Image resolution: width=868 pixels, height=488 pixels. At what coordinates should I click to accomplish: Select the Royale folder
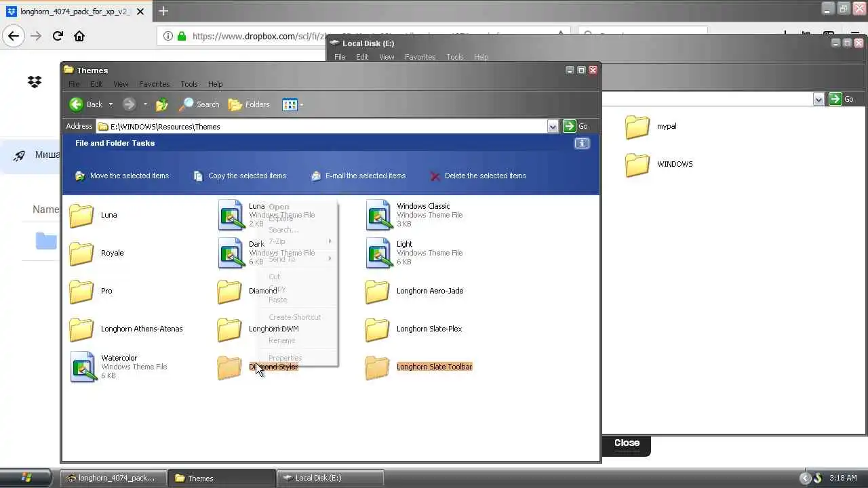(x=96, y=253)
